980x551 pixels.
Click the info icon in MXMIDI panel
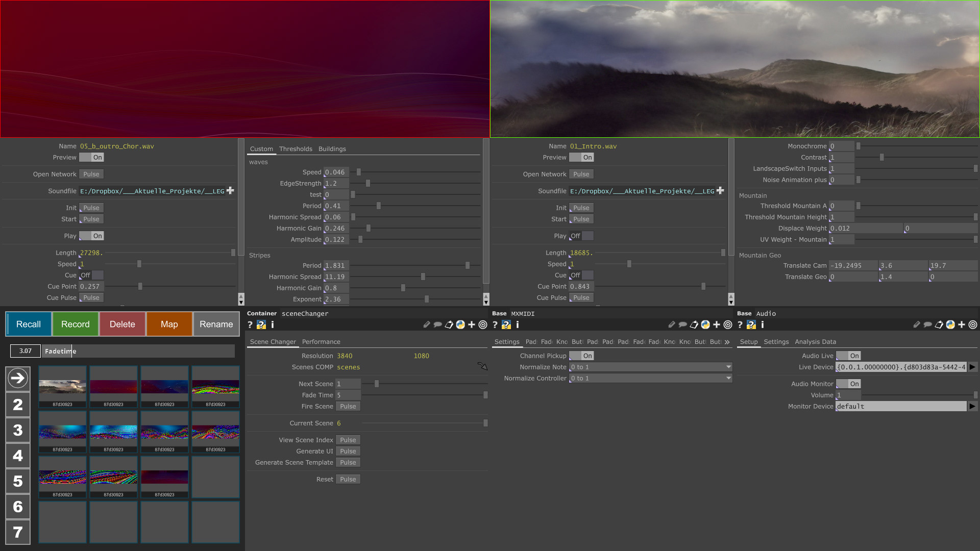coord(518,325)
